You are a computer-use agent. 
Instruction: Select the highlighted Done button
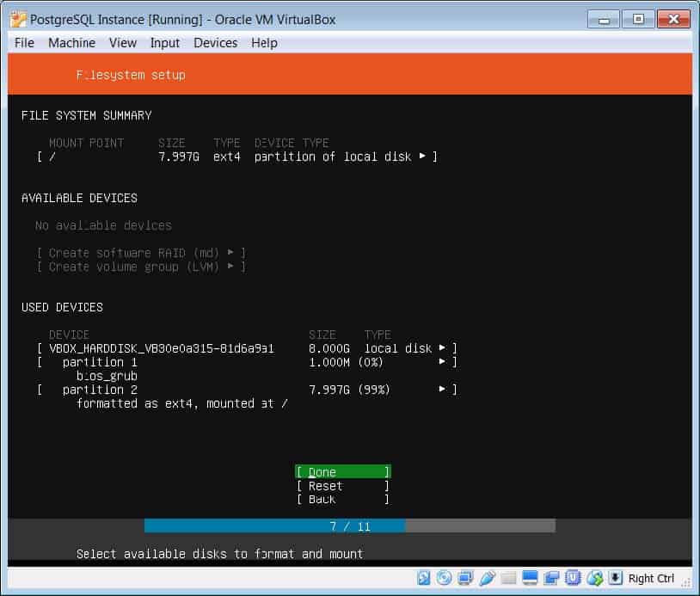coord(343,472)
